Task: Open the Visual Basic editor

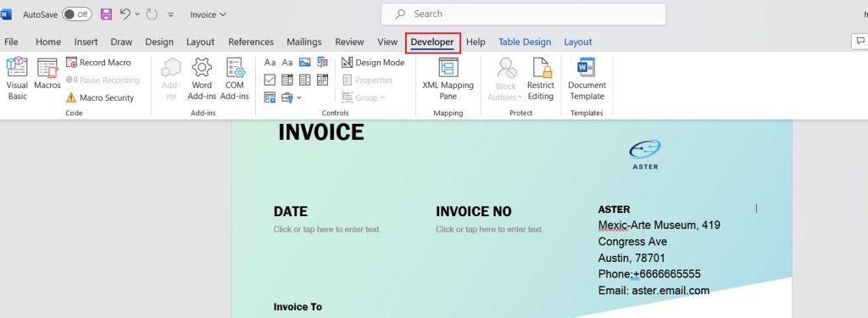Action: coord(17,79)
